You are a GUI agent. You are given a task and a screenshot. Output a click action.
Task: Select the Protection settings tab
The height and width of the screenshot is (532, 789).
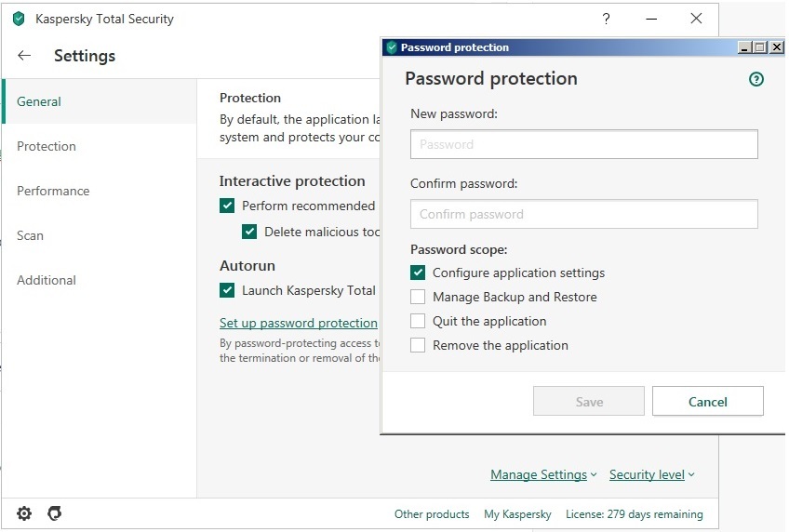tap(47, 146)
